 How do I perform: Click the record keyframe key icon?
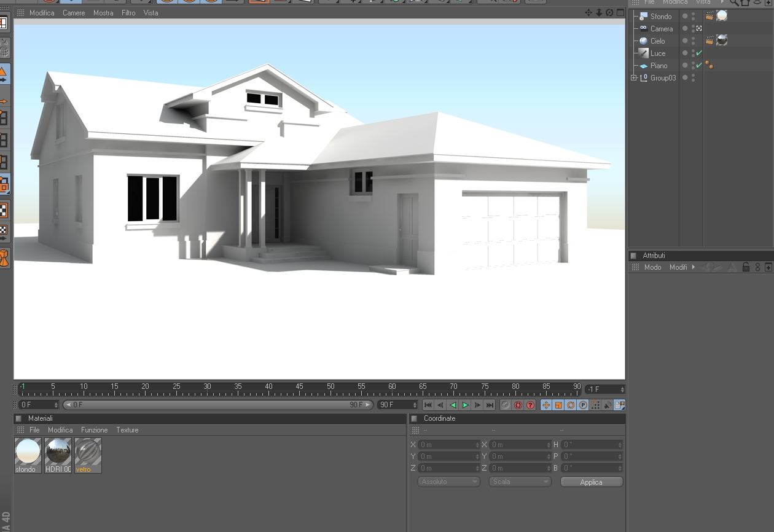[x=505, y=405]
